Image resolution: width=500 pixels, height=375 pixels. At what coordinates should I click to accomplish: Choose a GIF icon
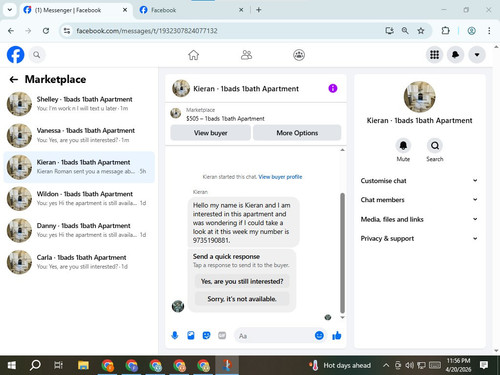tap(222, 335)
